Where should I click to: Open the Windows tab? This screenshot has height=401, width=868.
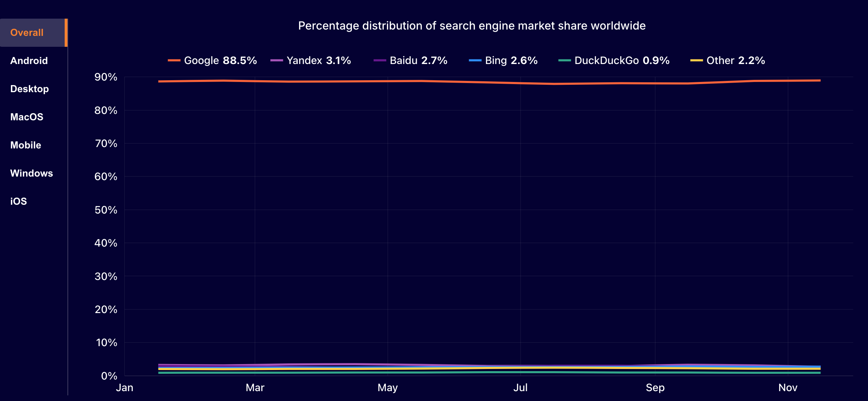click(31, 173)
